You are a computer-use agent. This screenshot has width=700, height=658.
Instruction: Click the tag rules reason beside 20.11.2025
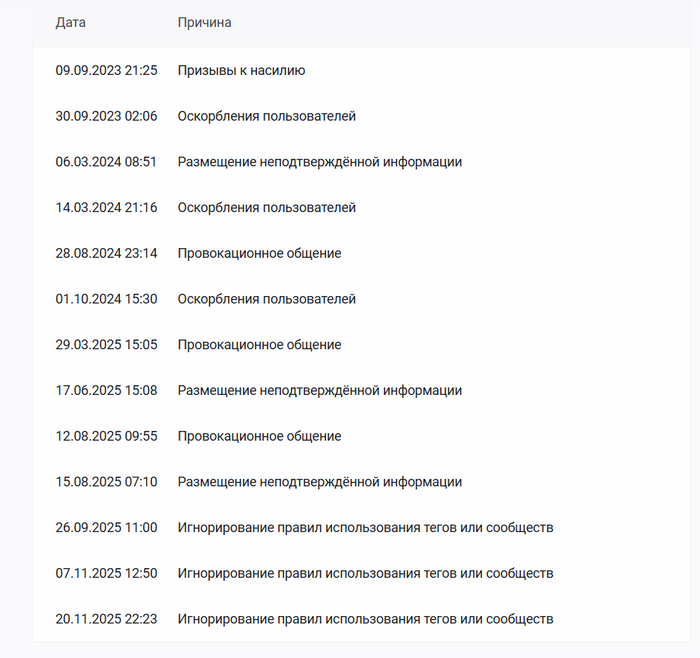[x=365, y=619]
